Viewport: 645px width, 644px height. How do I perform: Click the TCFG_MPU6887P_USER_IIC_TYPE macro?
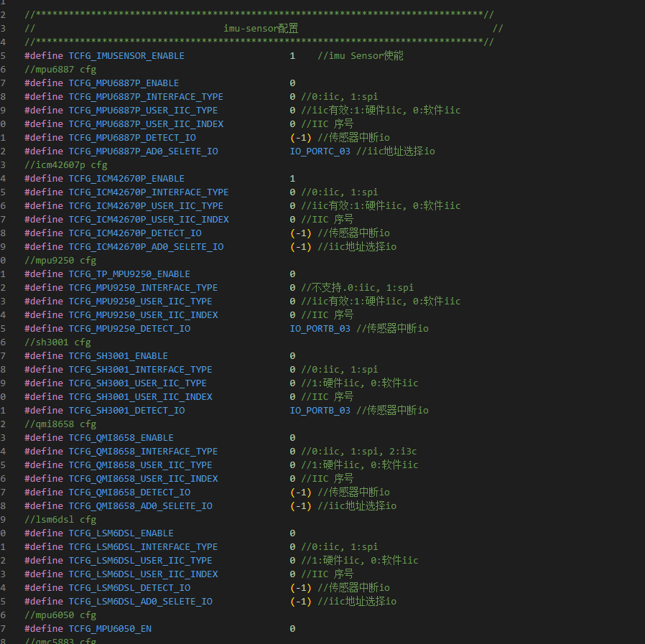click(x=143, y=111)
